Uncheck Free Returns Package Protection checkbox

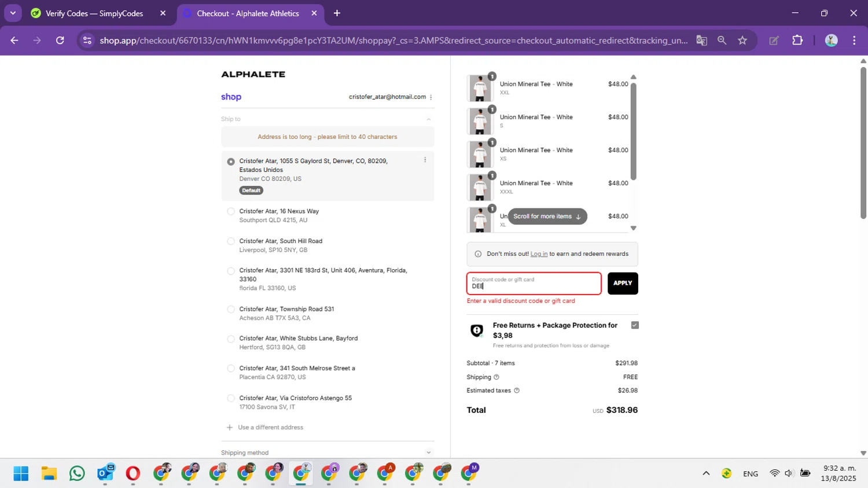tap(635, 325)
